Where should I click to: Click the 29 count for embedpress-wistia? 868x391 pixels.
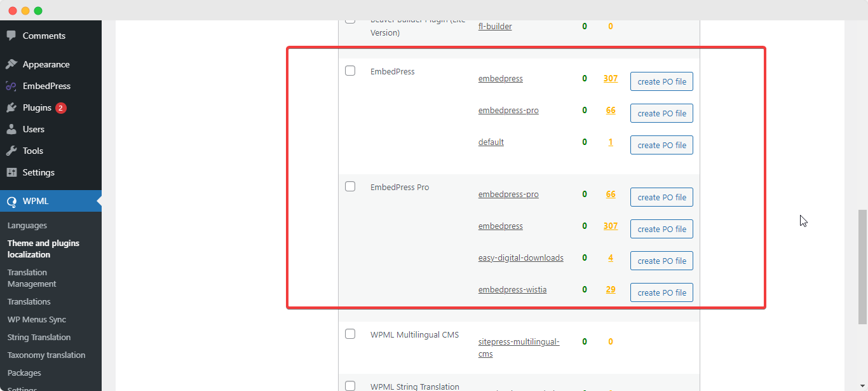[611, 289]
